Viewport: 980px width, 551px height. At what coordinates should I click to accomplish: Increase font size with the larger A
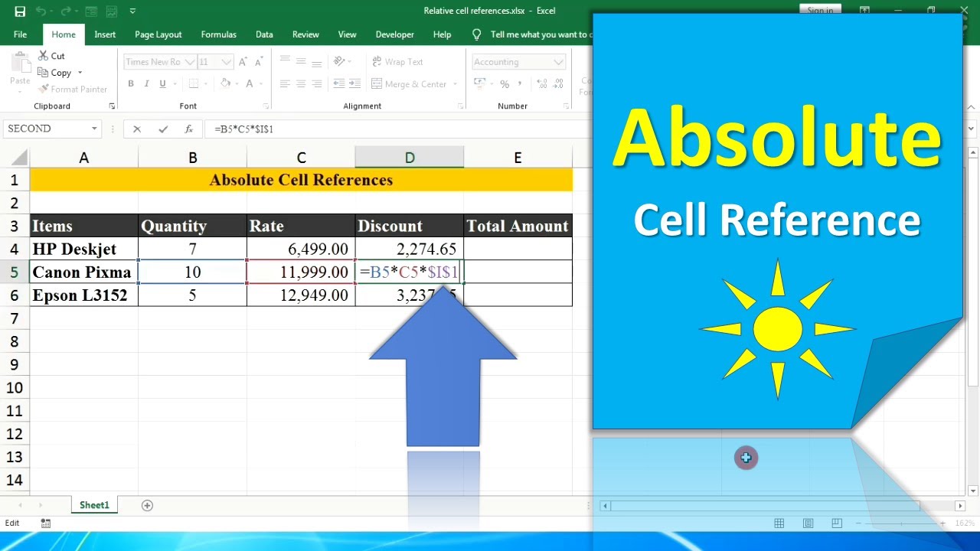tap(243, 62)
